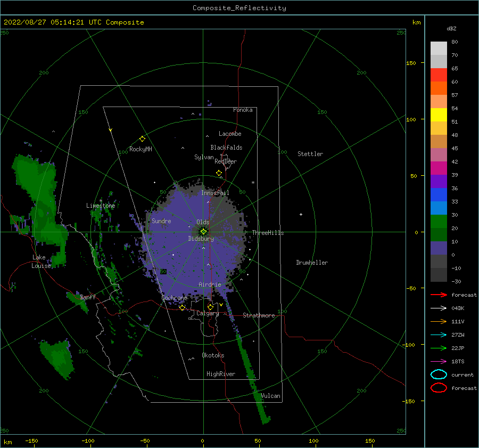Click the yellow 54 dBZ color swatch
This screenshot has width=479, height=448.
[x=439, y=115]
